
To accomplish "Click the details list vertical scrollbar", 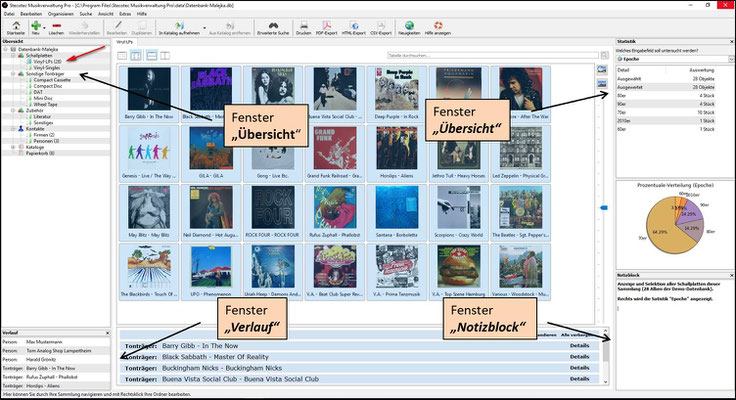I will click(606, 357).
